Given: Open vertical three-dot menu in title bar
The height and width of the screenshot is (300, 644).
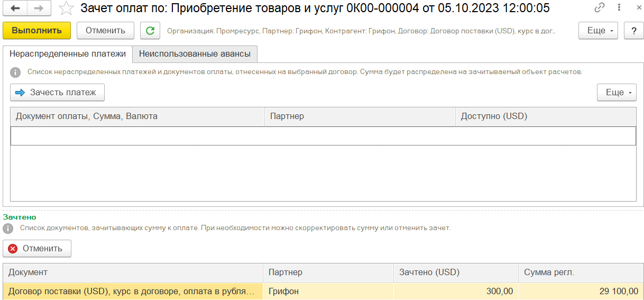Looking at the screenshot, I should point(616,8).
